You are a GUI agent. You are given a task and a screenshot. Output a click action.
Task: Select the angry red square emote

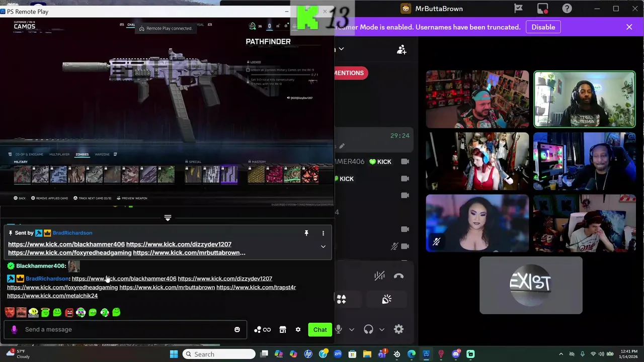(x=69, y=312)
